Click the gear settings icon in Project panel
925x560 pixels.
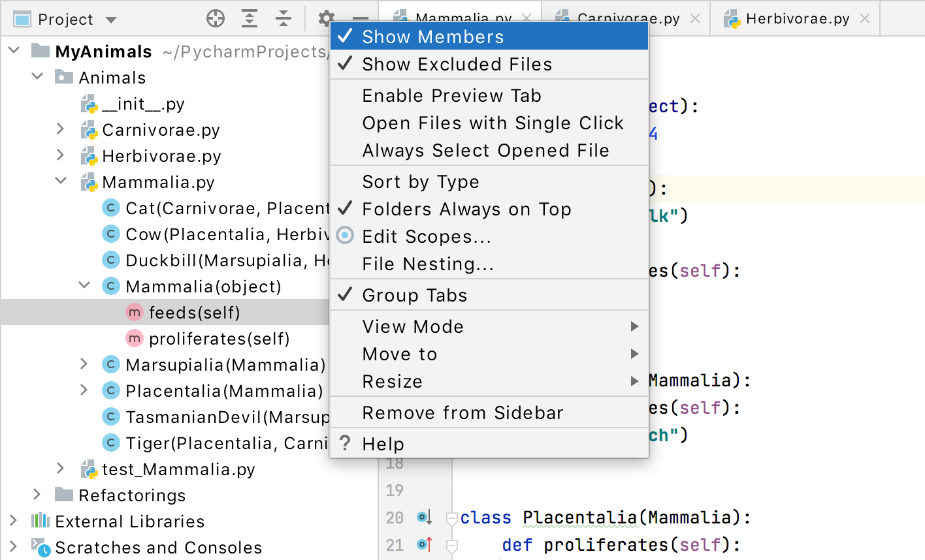pyautogui.click(x=326, y=18)
